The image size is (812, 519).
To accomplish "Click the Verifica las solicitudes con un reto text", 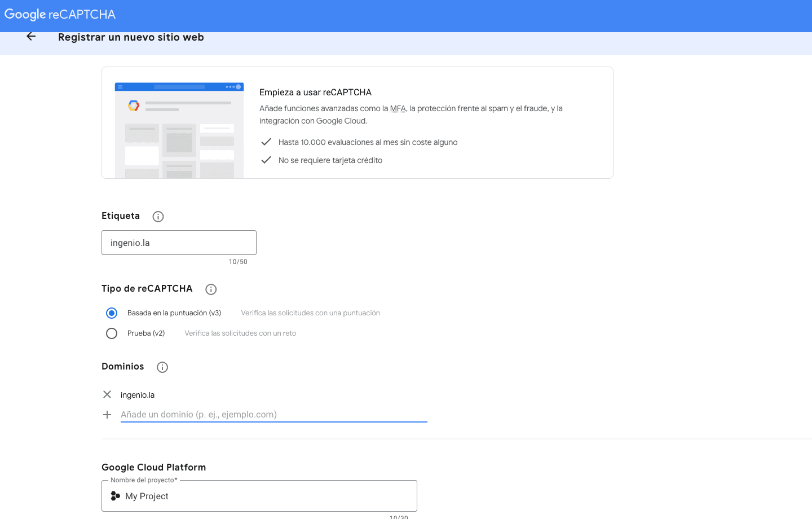I will click(240, 333).
